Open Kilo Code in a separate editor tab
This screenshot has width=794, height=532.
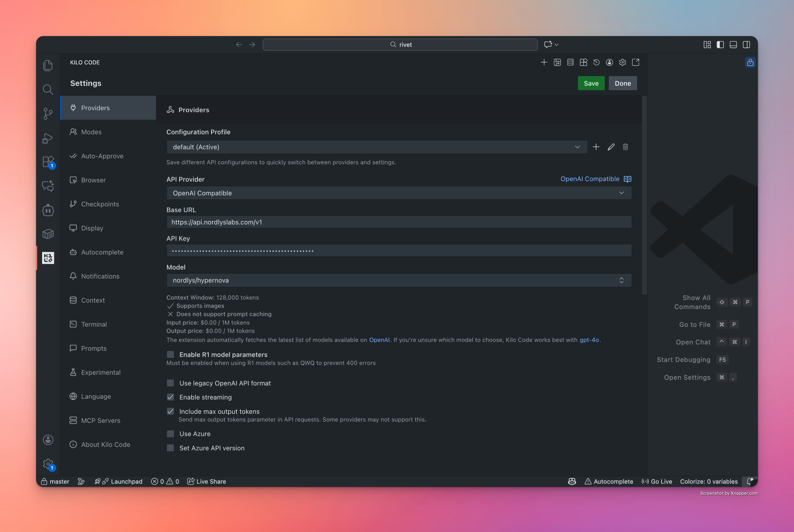(x=636, y=62)
